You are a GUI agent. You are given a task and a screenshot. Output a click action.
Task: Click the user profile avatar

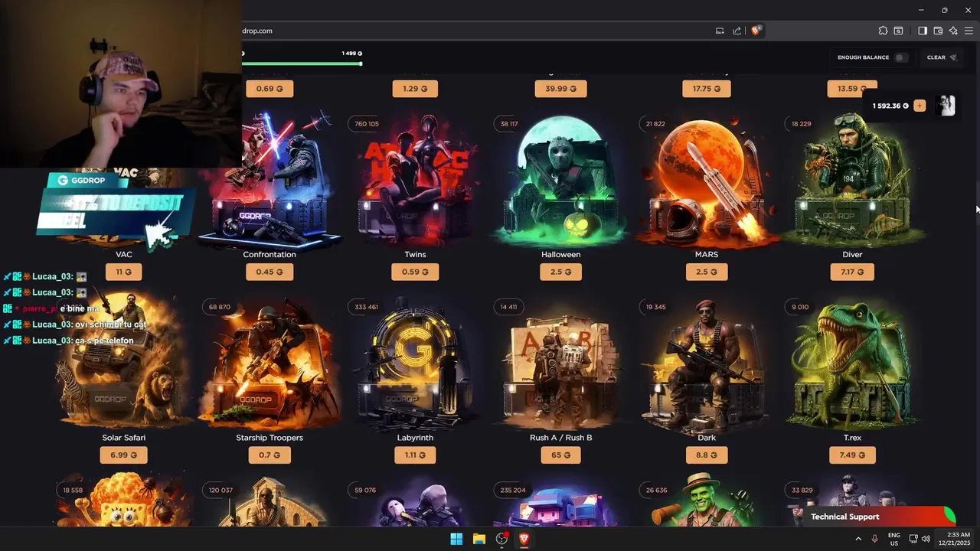click(x=946, y=106)
